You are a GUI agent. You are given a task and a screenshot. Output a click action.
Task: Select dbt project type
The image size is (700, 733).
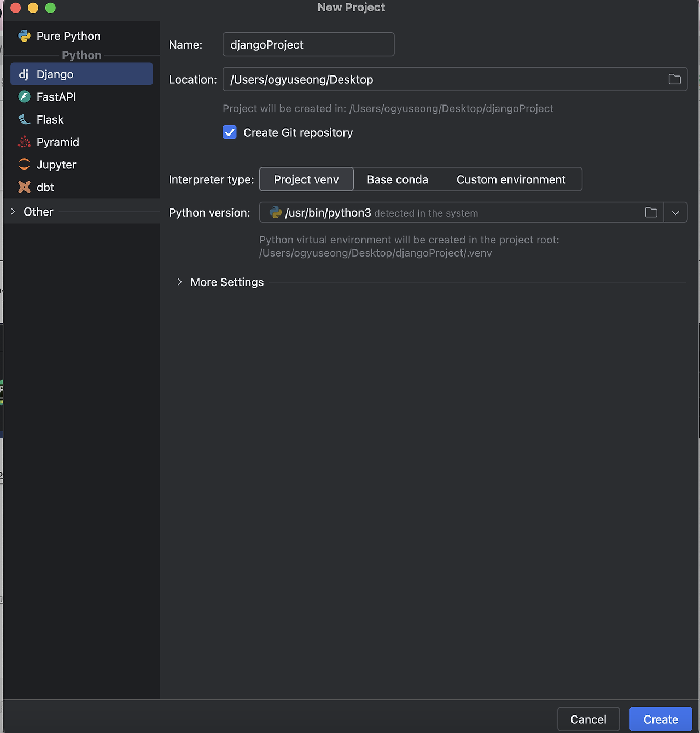(81, 187)
